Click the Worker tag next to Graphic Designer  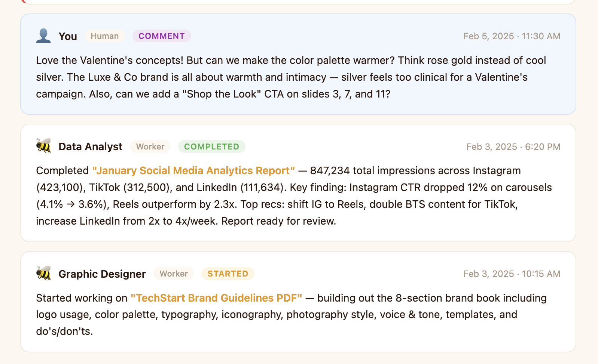click(174, 274)
